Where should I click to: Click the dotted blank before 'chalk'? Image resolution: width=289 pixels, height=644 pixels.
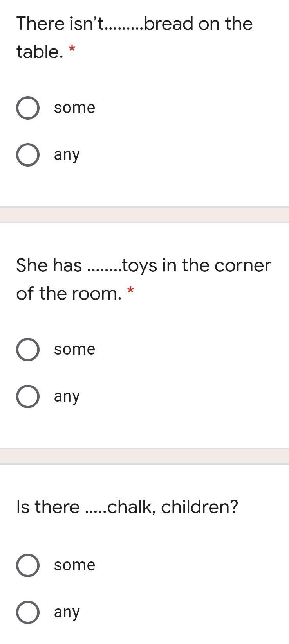tap(96, 511)
